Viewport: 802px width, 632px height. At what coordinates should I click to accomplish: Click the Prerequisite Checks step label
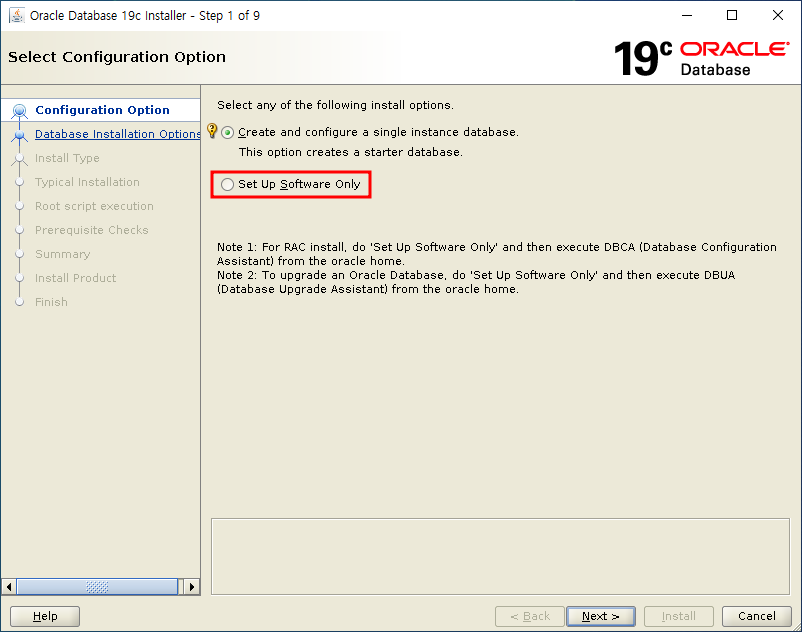[92, 230]
